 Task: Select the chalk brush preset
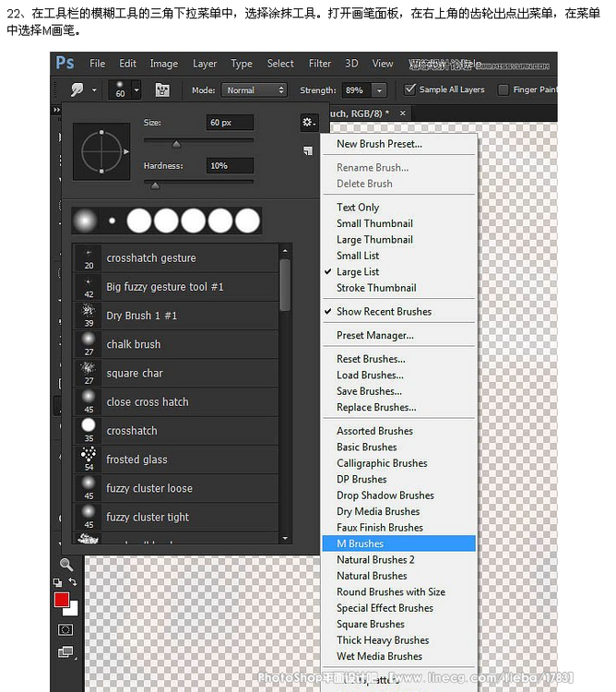click(x=175, y=344)
